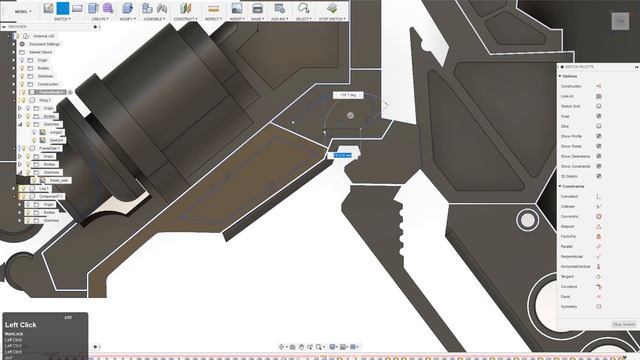This screenshot has width=640, height=360.
Task: Click the Press Pull Modify icon
Action: pyautogui.click(x=128, y=8)
